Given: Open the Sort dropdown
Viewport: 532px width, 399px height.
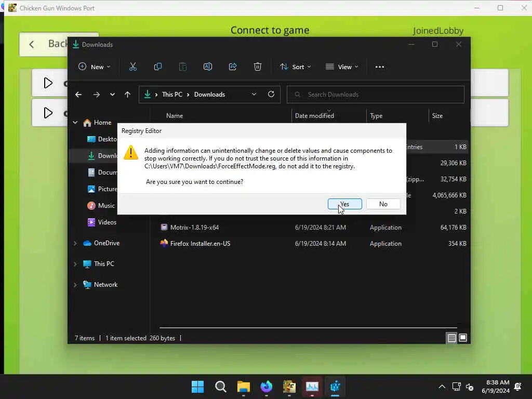Looking at the screenshot, I should click(295, 67).
